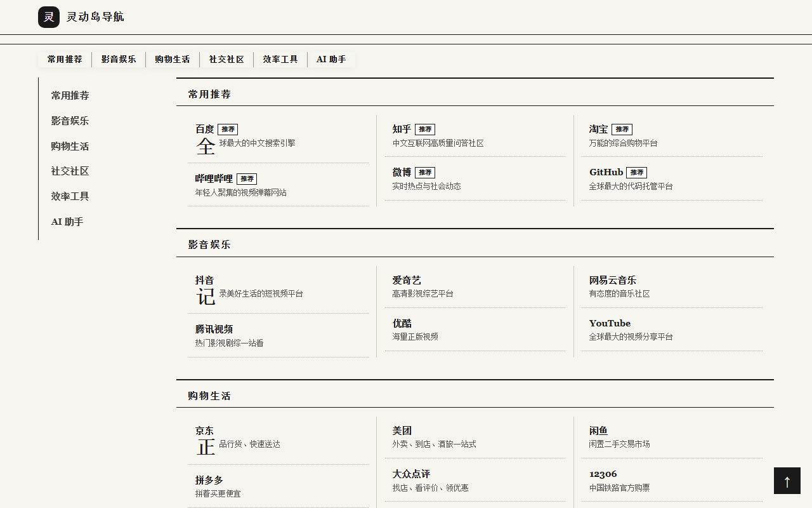Click the text 找店、看评价、领优惠

click(x=431, y=488)
